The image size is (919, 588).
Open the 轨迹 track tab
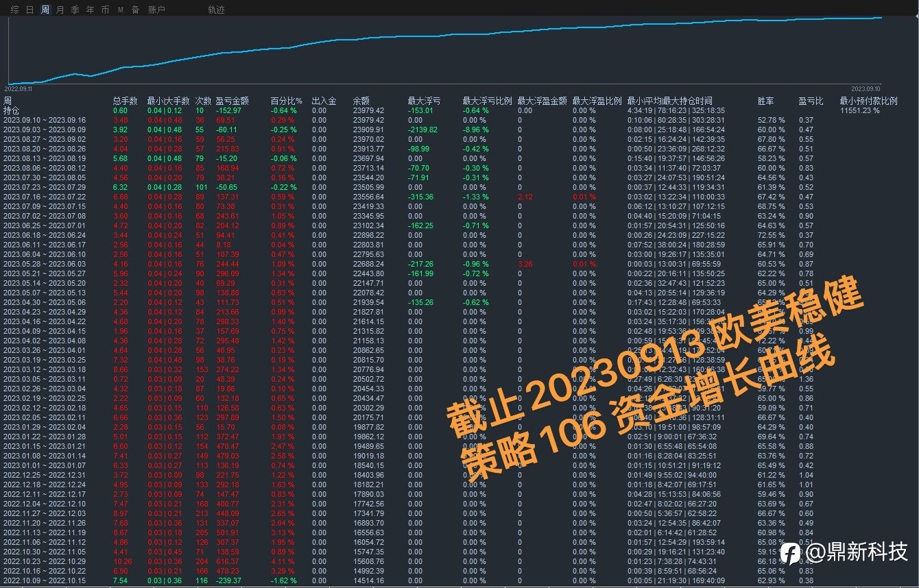click(217, 10)
